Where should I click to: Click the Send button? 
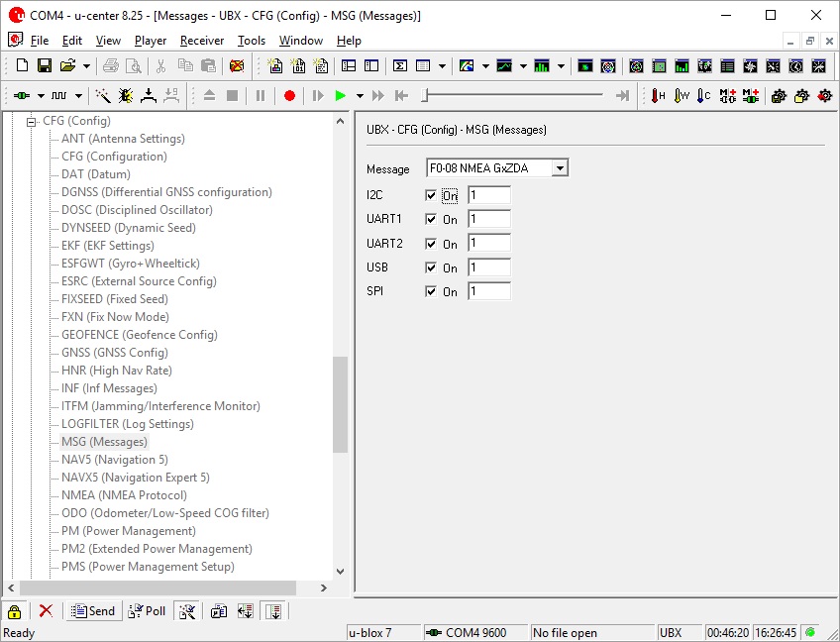93,611
